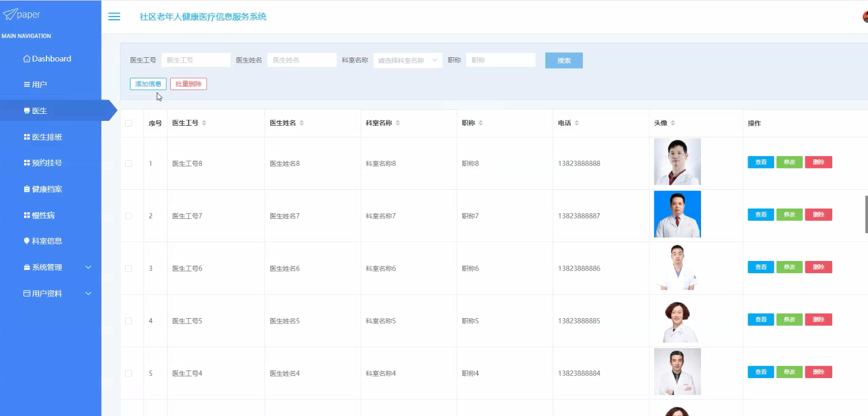Go to 预约挂号 menu item
Viewport: 868px width, 416px height.
click(50, 163)
